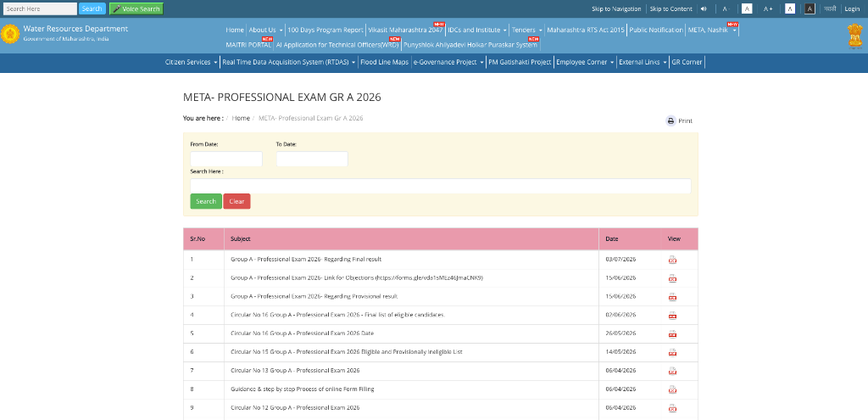Screen dimensions: 868x420
Task: Click Skip to Content link
Action: tap(671, 8)
